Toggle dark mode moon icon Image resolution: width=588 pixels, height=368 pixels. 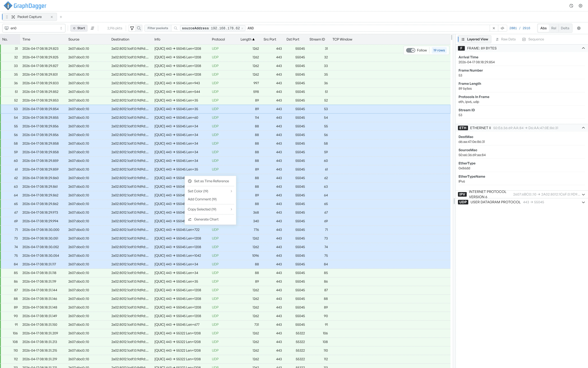pos(571,6)
